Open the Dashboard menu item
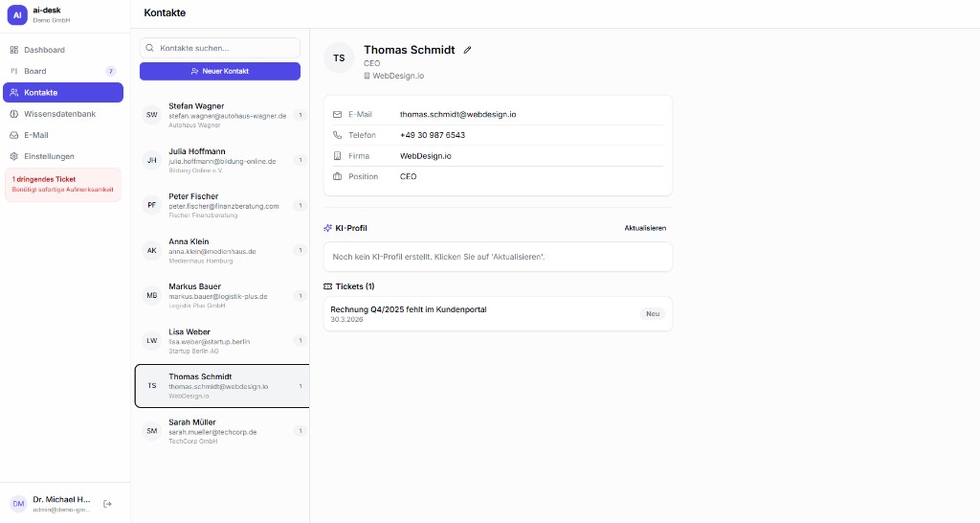 pos(44,50)
